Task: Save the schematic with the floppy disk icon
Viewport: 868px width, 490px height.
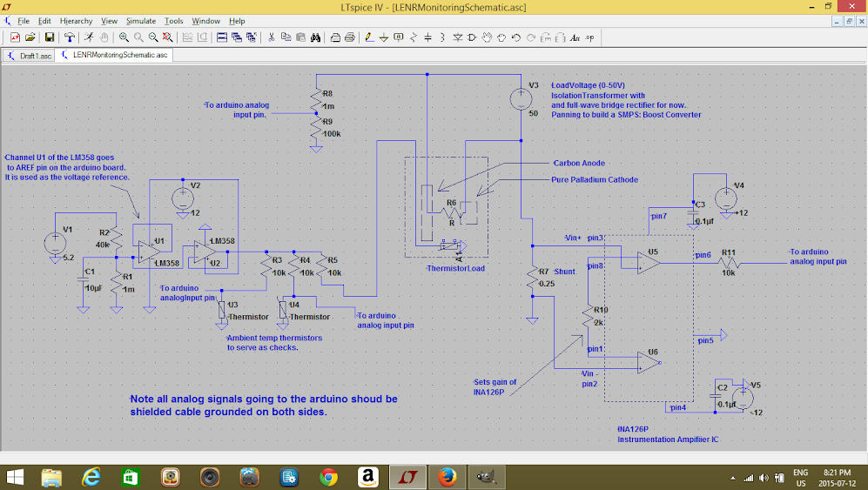Action: tap(50, 37)
